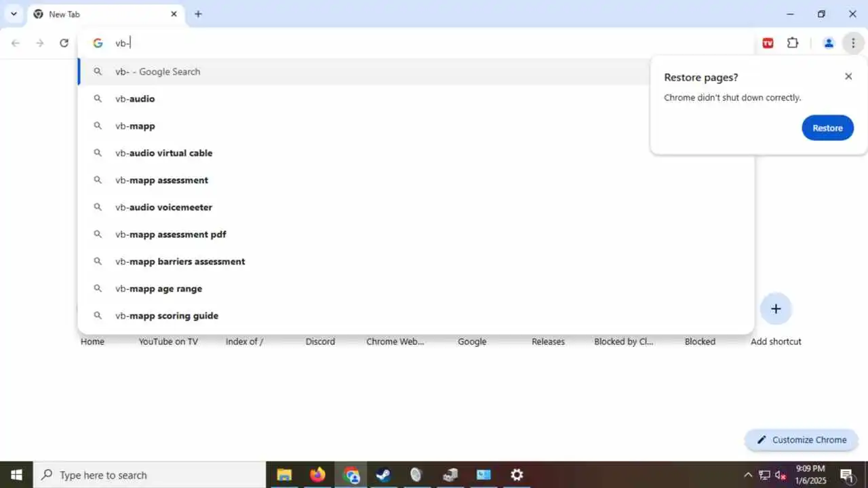Open Steam from taskbar
The width and height of the screenshot is (868, 488).
tap(384, 474)
